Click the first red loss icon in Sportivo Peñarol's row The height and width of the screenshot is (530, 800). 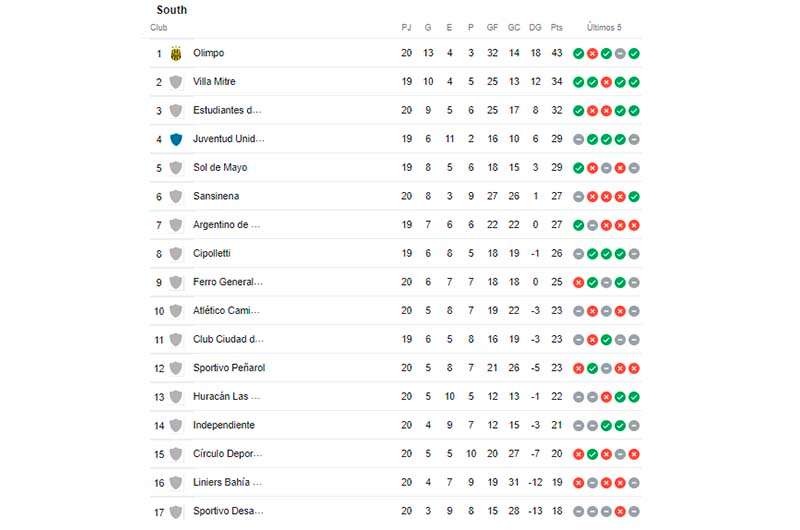(x=579, y=368)
